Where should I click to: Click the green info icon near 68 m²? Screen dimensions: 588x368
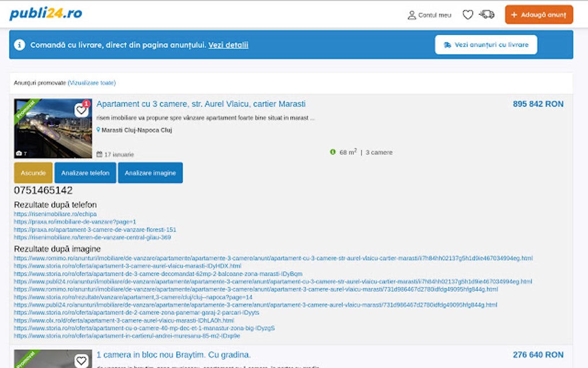click(334, 152)
